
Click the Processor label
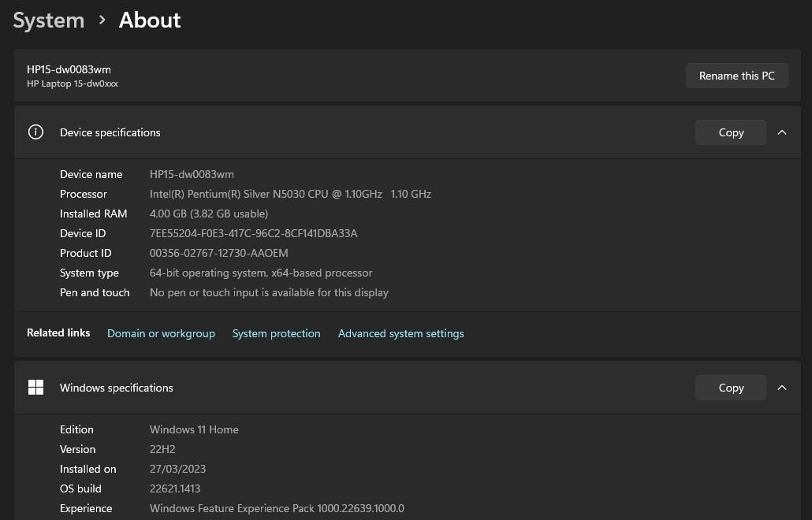pyautogui.click(x=84, y=194)
